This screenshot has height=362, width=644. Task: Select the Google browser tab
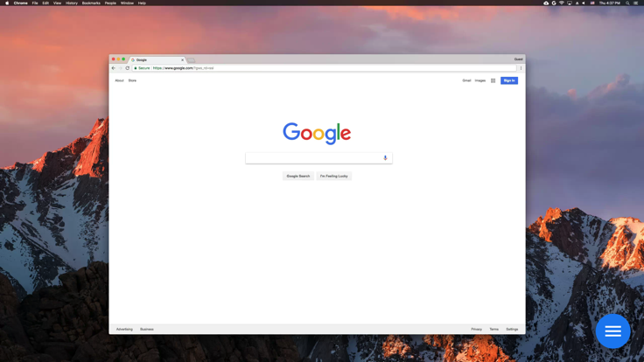[x=157, y=60]
